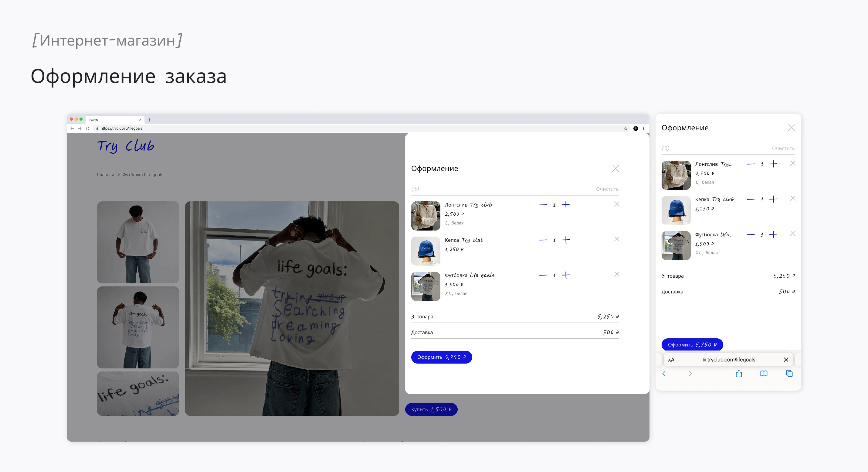Remove Лонгслив item in mobile cart
The width and height of the screenshot is (868, 472).
[792, 163]
